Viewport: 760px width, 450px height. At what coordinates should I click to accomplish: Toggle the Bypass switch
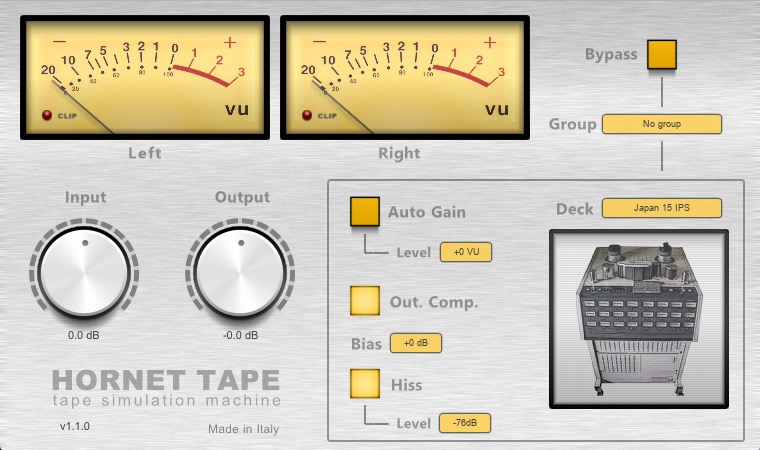pyautogui.click(x=662, y=54)
